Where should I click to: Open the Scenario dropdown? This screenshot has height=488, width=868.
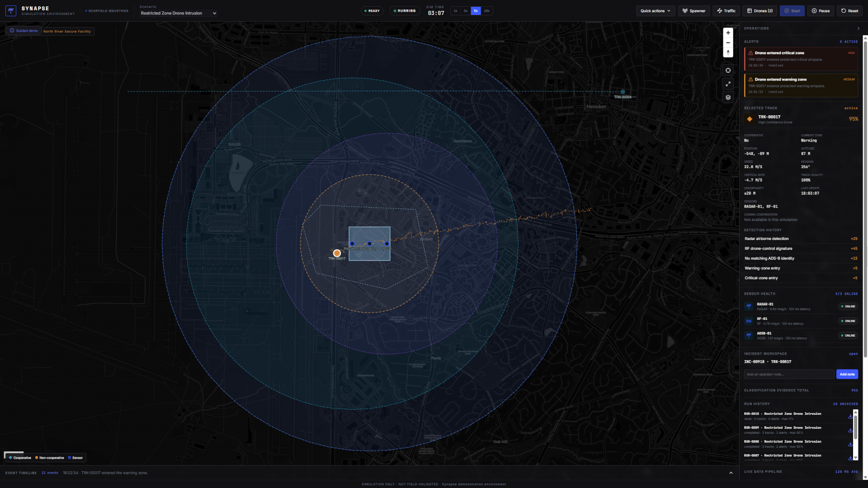click(x=179, y=13)
